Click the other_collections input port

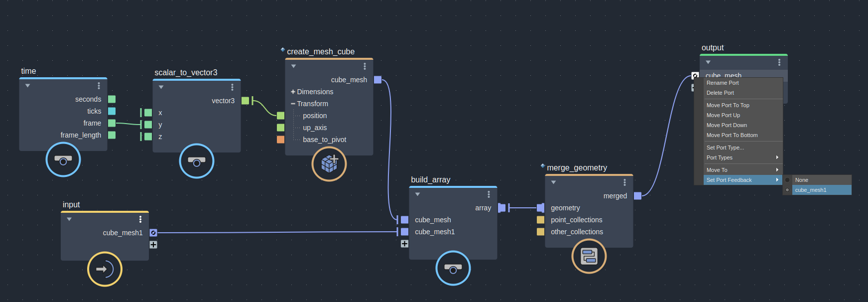tap(540, 232)
